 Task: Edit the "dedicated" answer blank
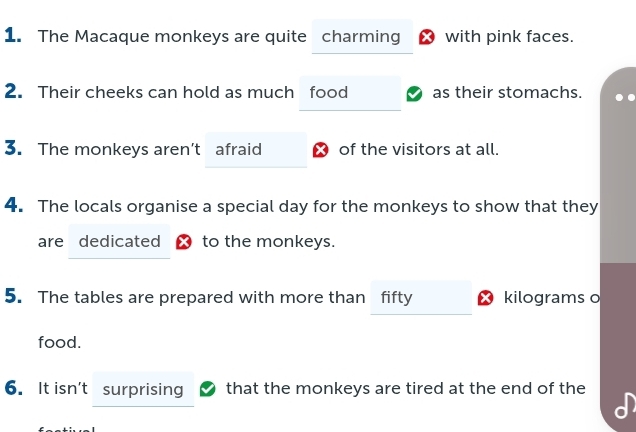pyautogui.click(x=120, y=242)
